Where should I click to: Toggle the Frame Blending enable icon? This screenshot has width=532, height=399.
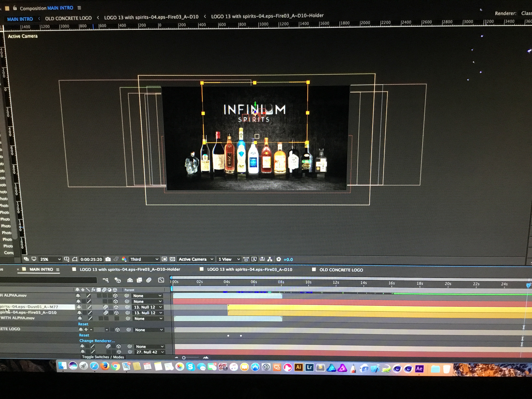tap(139, 280)
